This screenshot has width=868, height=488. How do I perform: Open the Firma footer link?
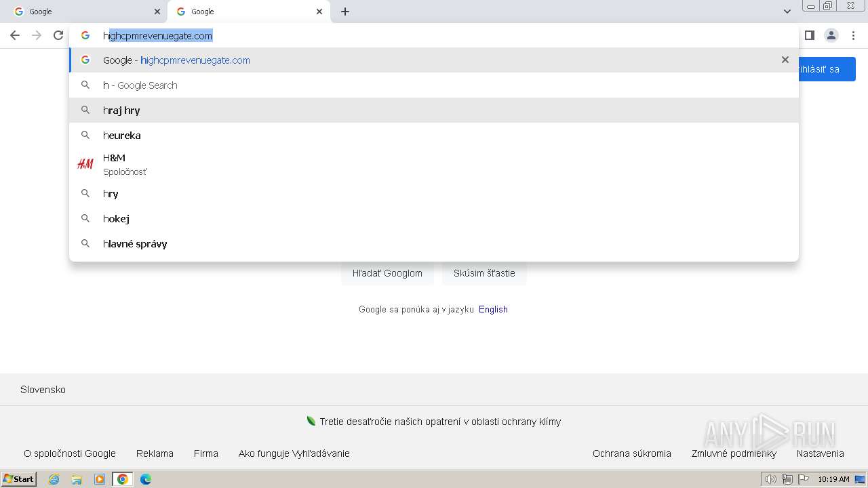coord(206,453)
